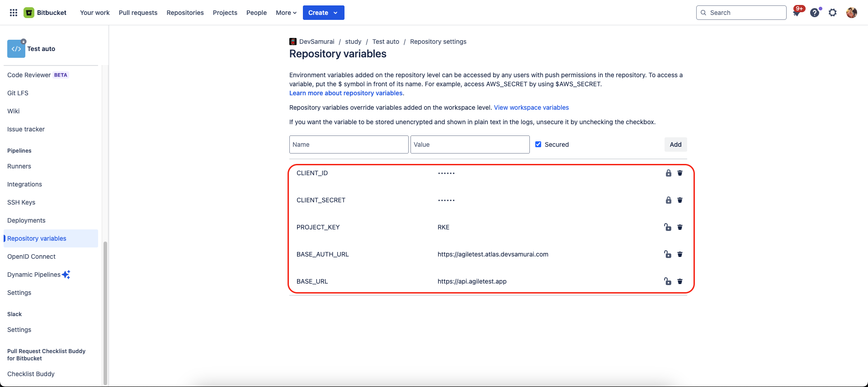The width and height of the screenshot is (868, 387).
Task: Open notifications bell with 9+ badge
Action: pyautogui.click(x=797, y=13)
